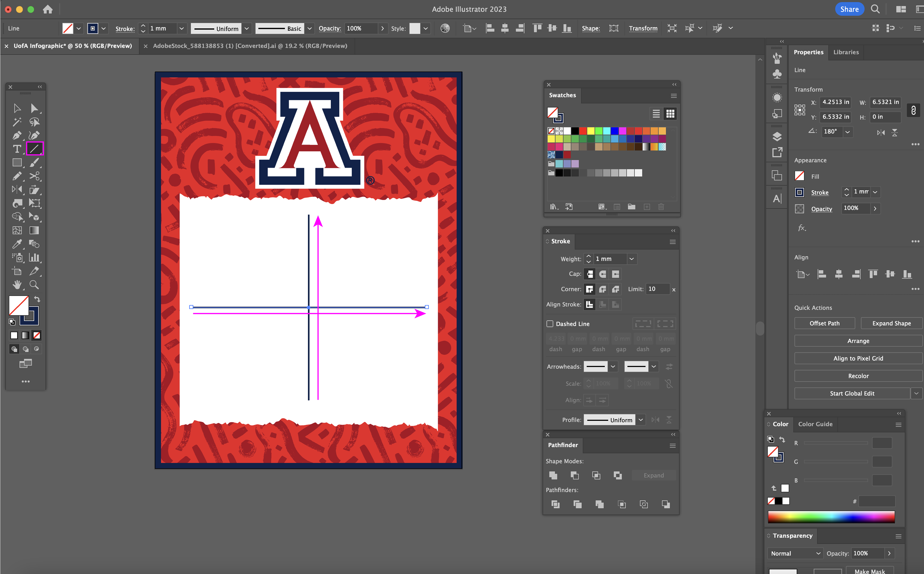Toggle constrain width and height proportions
Image resolution: width=924 pixels, height=574 pixels.
913,110
